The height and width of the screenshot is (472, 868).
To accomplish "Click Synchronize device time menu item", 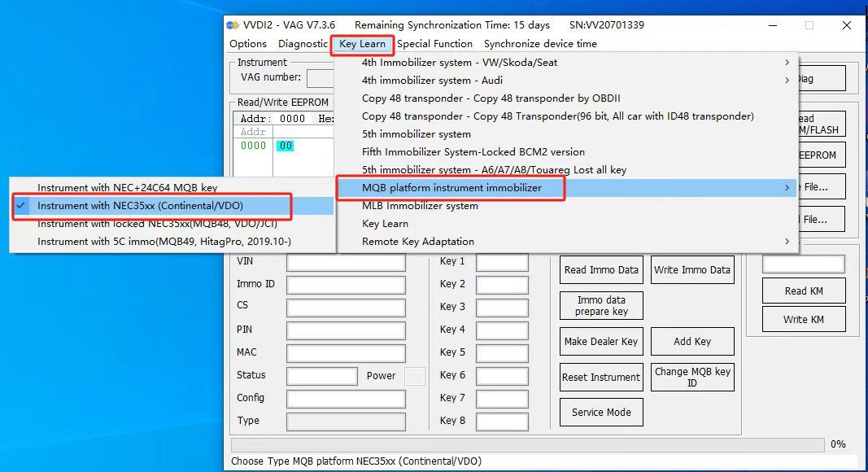I will (540, 44).
